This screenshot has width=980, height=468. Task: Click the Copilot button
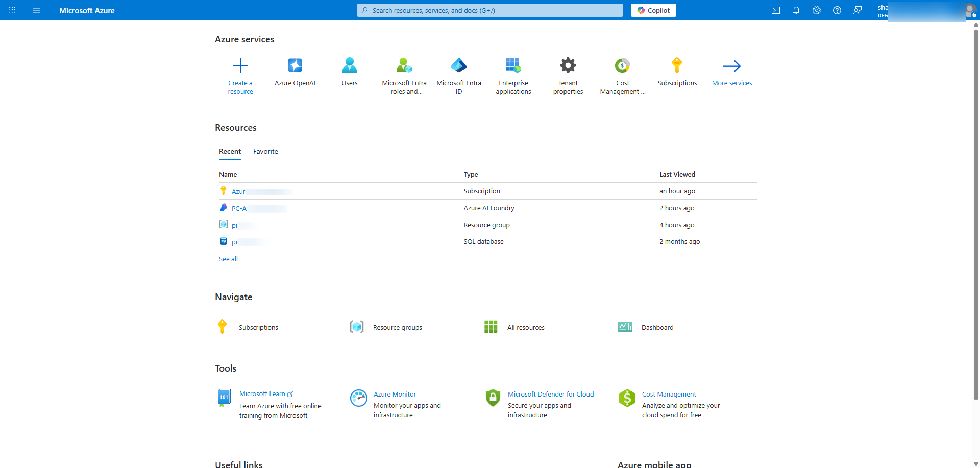653,10
